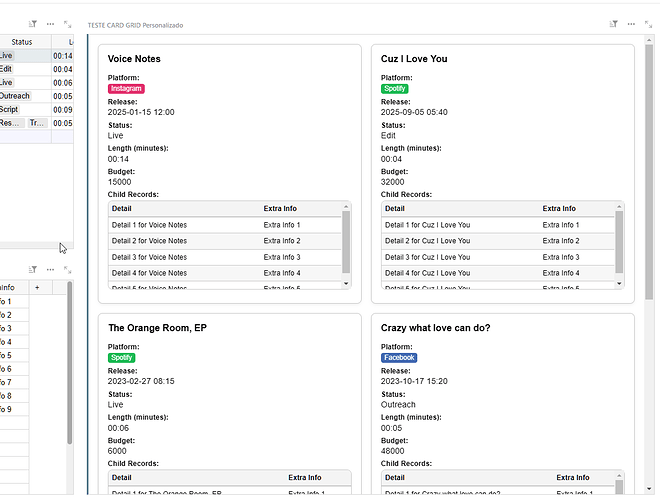Image resolution: width=660 pixels, height=500 pixels.
Task: Click the budget value 6000
Action: [x=117, y=451]
